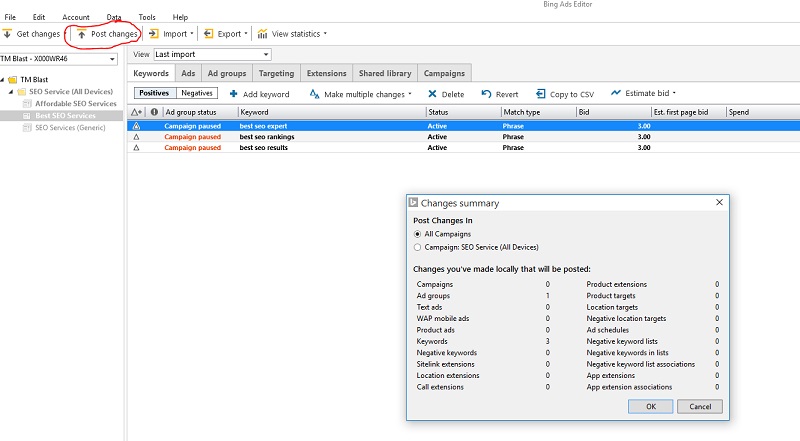Image resolution: width=800 pixels, height=441 pixels.
Task: Select the best seo rankings keyword cell
Action: (x=267, y=137)
